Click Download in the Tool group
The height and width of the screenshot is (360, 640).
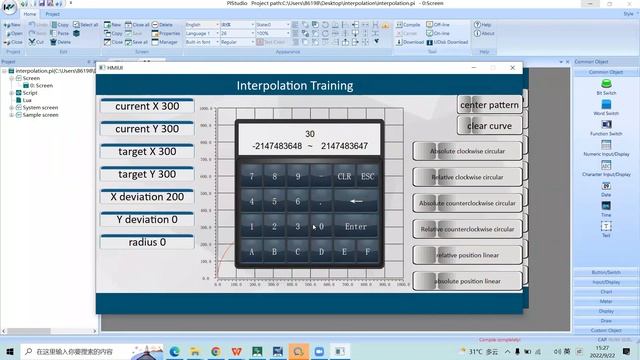[410, 42]
